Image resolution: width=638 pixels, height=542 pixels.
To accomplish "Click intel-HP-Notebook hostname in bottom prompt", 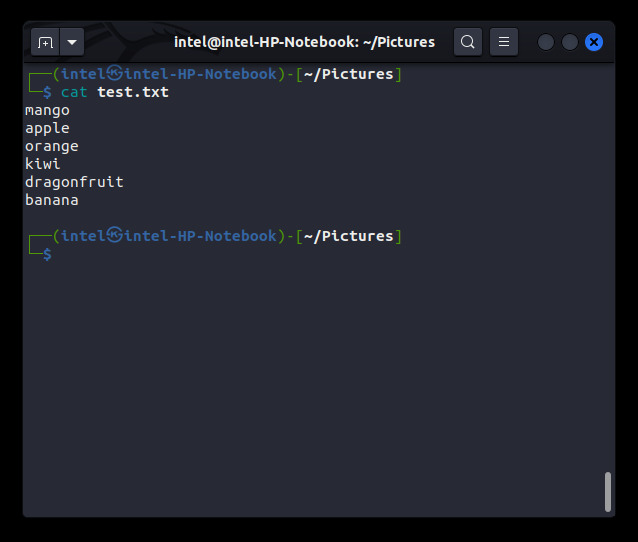I will click(200, 236).
